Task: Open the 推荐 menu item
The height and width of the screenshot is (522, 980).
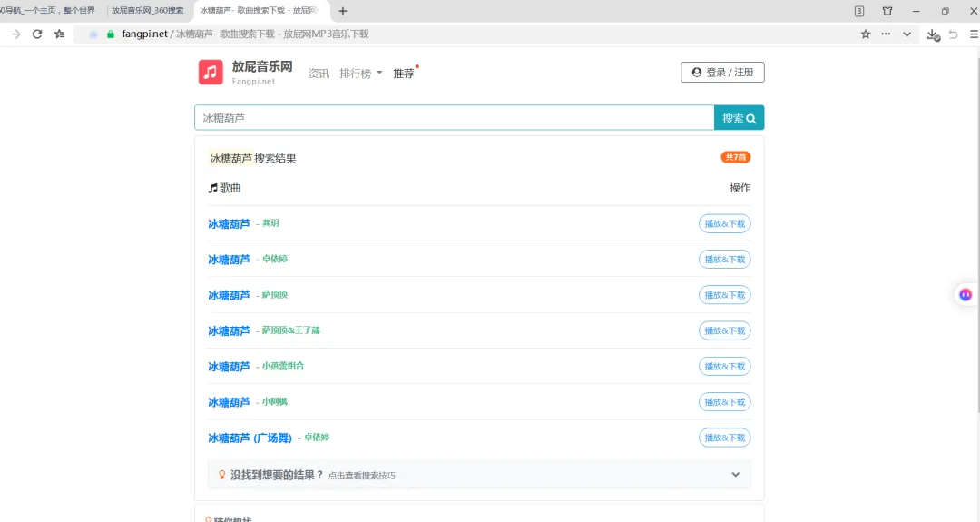Action: pyautogui.click(x=404, y=74)
